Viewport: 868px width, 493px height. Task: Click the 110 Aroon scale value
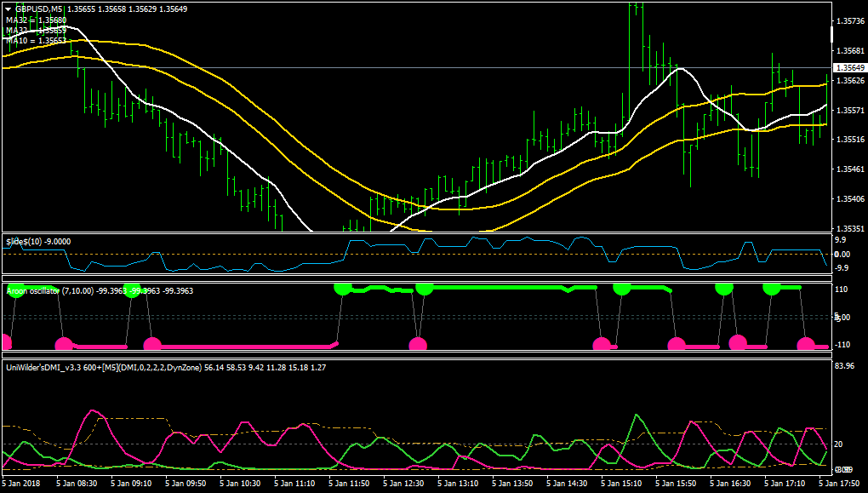coord(842,289)
